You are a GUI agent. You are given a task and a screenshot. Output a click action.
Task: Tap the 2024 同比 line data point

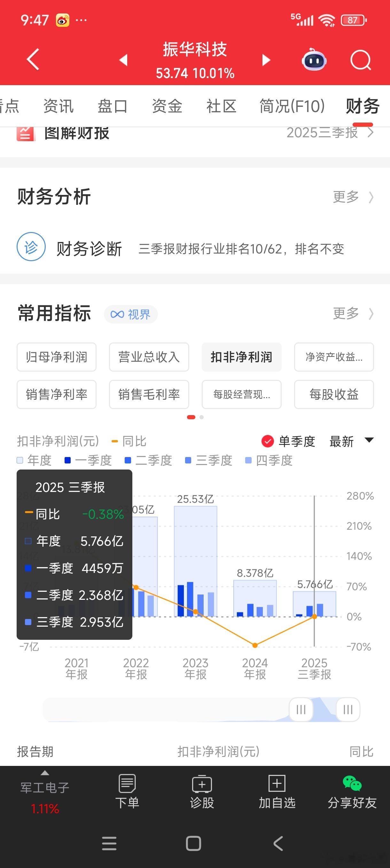pyautogui.click(x=255, y=645)
